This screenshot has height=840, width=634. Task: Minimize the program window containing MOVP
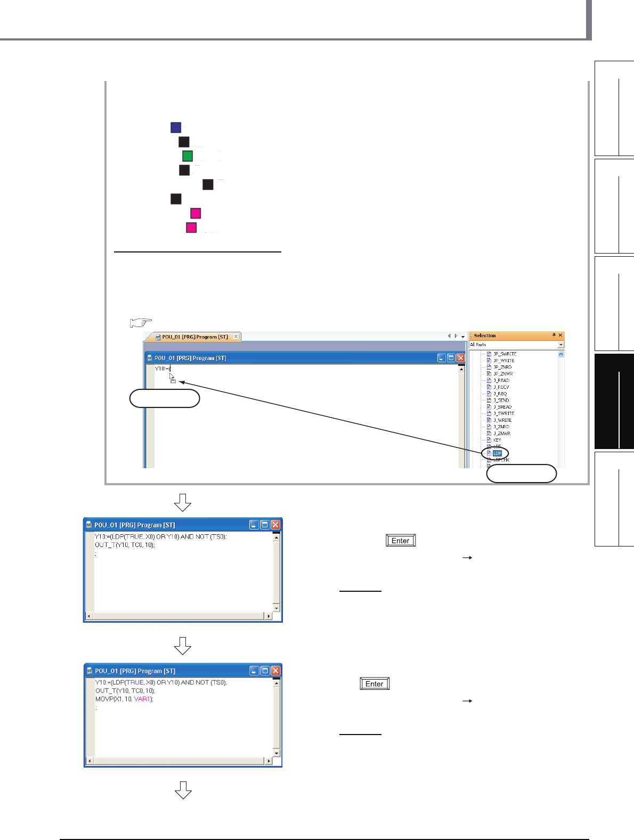click(255, 671)
